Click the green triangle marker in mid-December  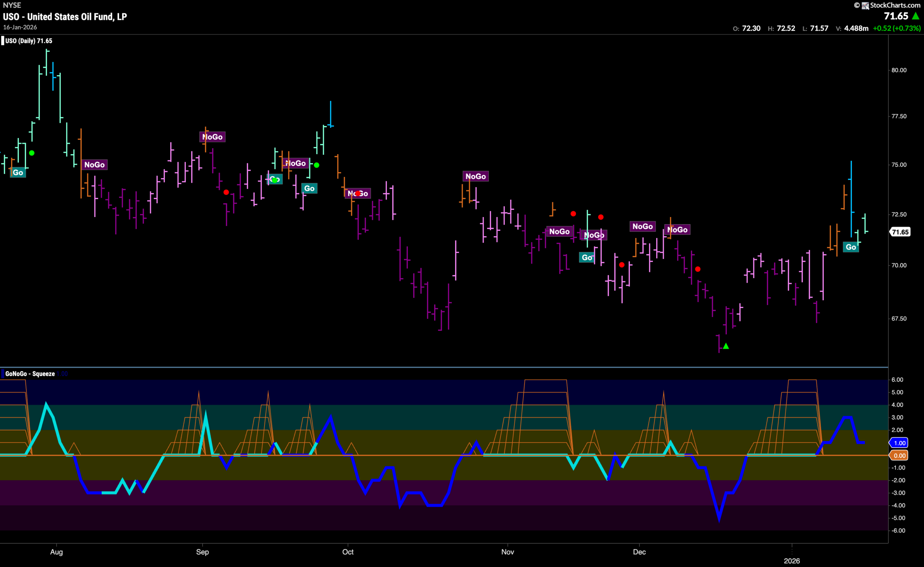pyautogui.click(x=726, y=346)
